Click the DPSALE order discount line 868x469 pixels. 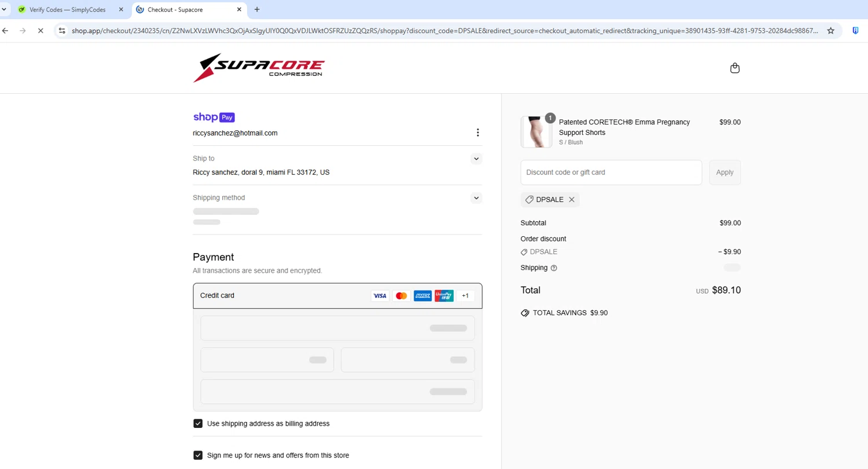(x=543, y=252)
